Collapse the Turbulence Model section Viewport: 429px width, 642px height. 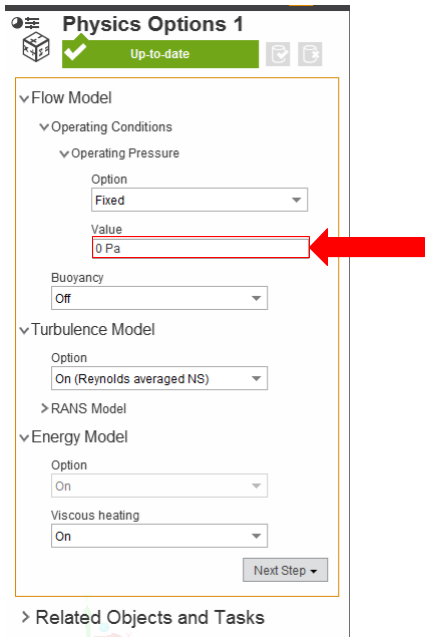click(x=25, y=330)
